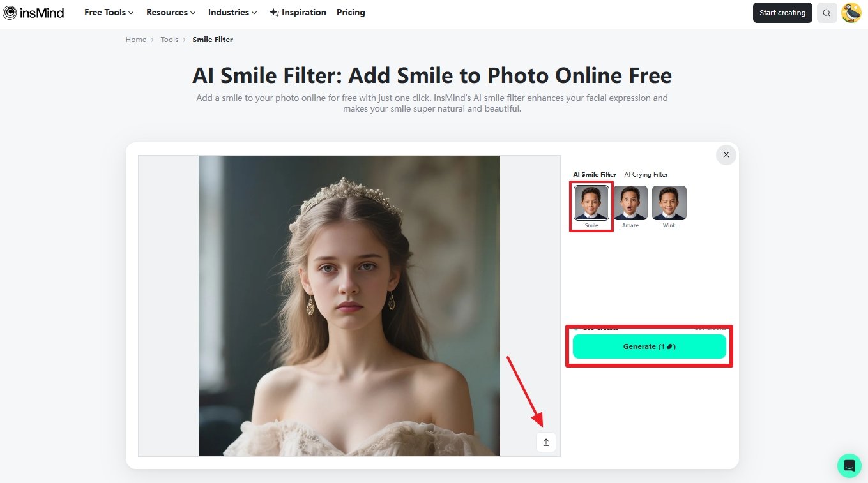Viewport: 868px width, 483px height.
Task: Go to Pricing page
Action: 351,12
